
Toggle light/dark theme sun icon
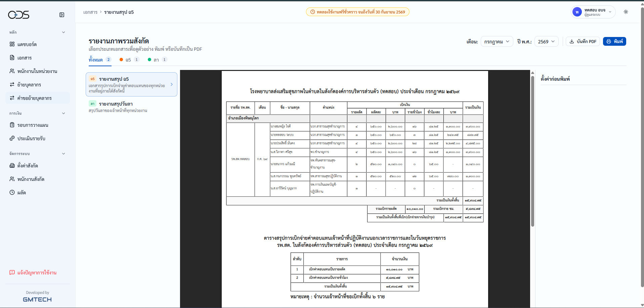point(626,12)
